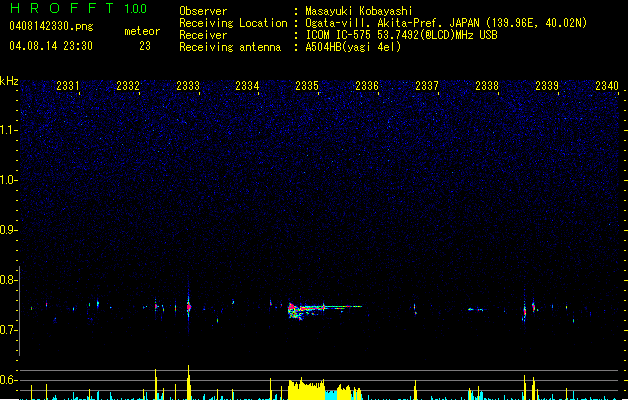The height and width of the screenshot is (400, 629).
Task: Click the 0.9 frequency axis label
Action: pos(8,230)
